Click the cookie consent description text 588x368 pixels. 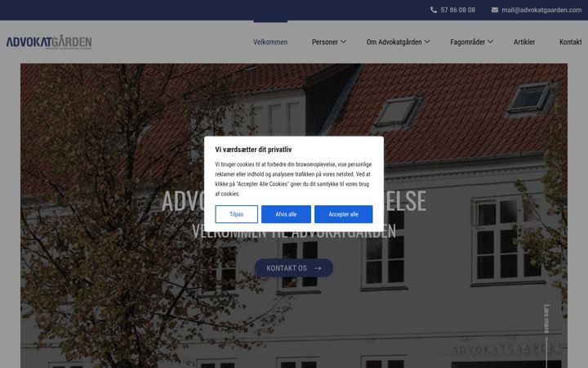point(293,179)
